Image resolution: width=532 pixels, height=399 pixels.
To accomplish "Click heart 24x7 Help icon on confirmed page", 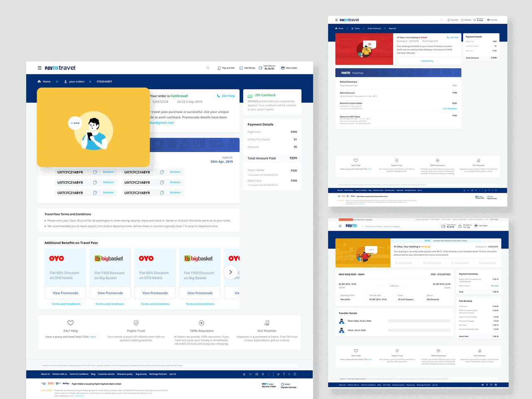I will coord(71,323).
